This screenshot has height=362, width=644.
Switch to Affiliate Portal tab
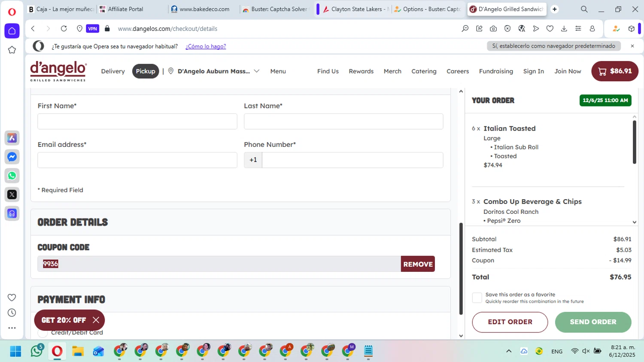tap(131, 9)
